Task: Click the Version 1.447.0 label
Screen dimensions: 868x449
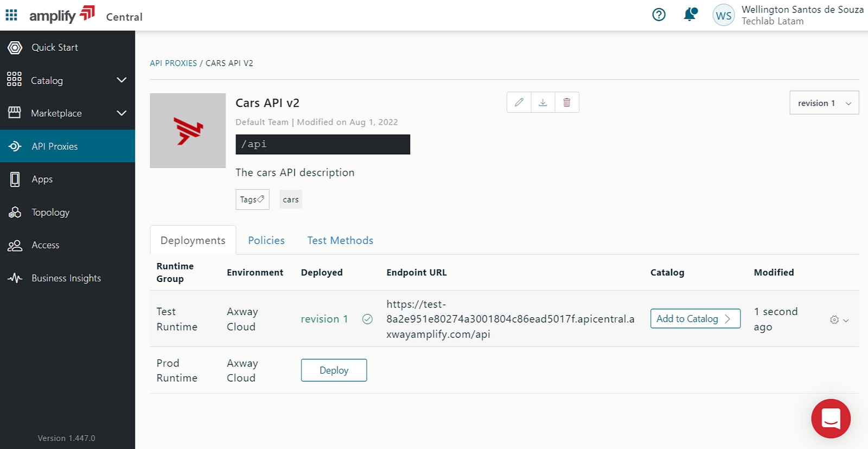Action: (66, 438)
